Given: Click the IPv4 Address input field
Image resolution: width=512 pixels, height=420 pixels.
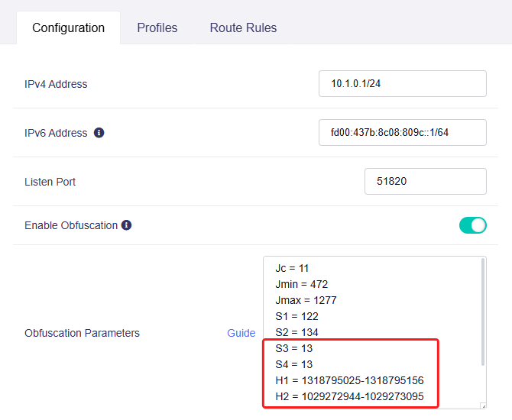Looking at the screenshot, I should click(x=403, y=83).
